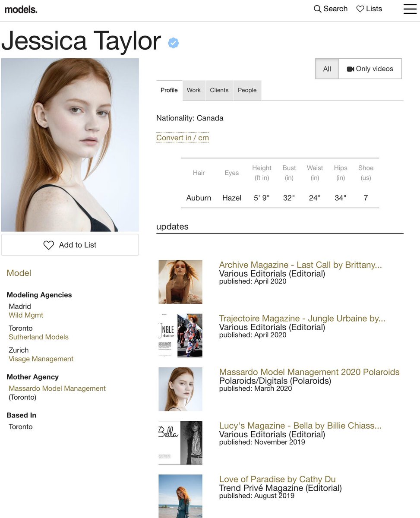Open Trajectoire Magazine Jungle Urbaine update
This screenshot has height=518, width=420.
[302, 318]
